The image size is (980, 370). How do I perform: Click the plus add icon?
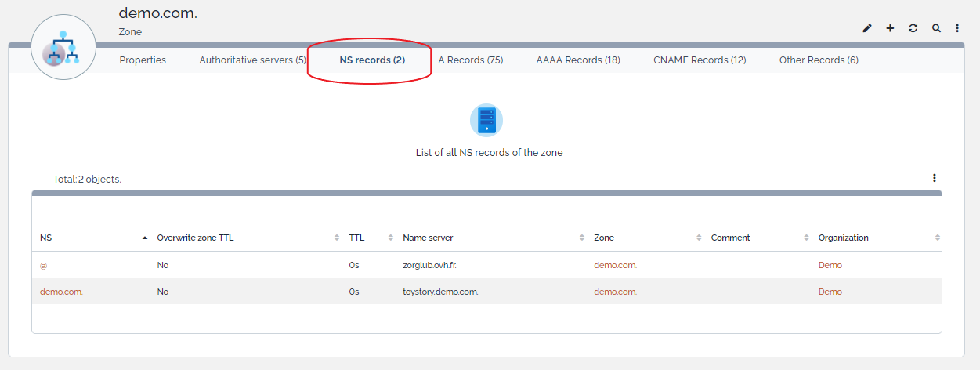click(890, 28)
